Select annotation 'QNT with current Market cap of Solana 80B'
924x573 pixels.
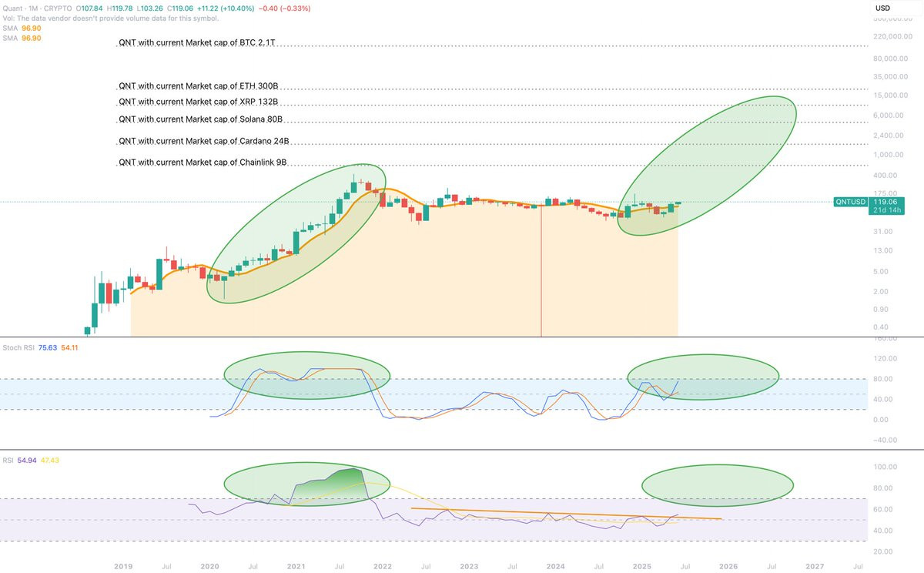(x=200, y=119)
